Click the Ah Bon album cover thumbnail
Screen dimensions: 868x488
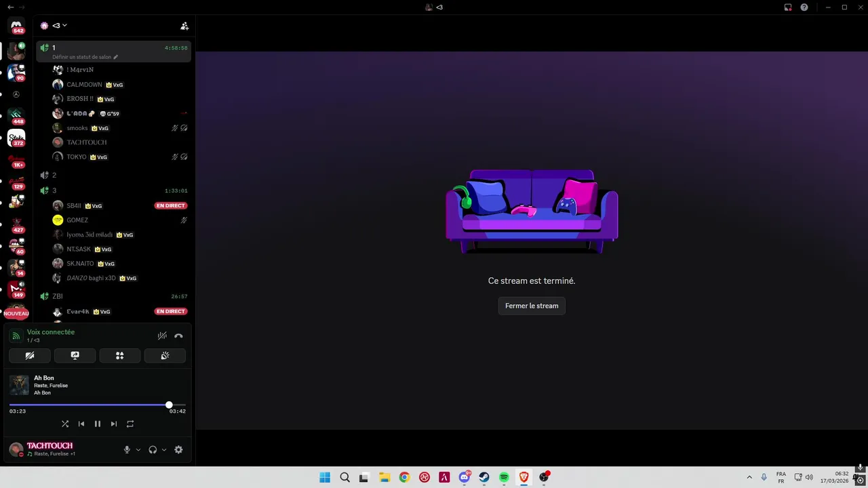pyautogui.click(x=19, y=385)
